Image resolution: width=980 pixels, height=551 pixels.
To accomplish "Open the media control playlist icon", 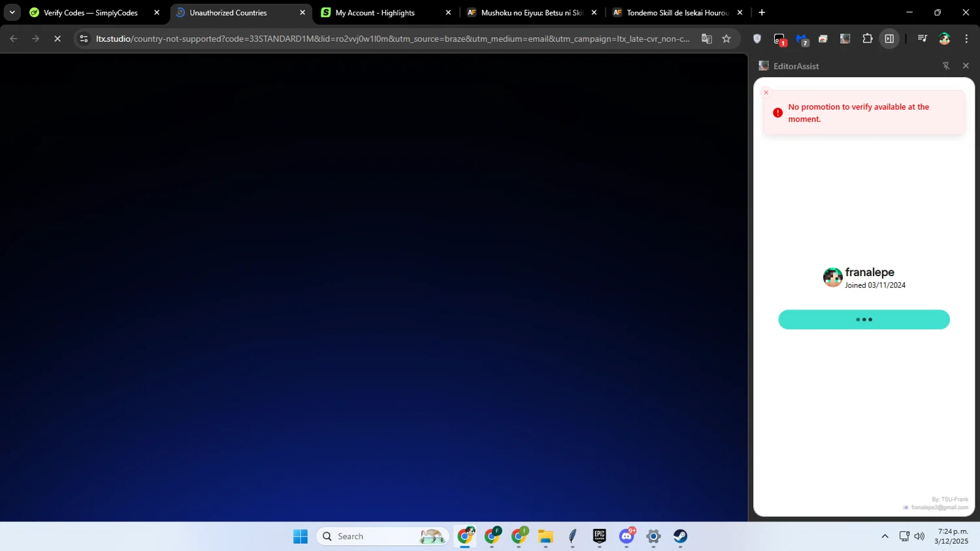I will pyautogui.click(x=923, y=39).
